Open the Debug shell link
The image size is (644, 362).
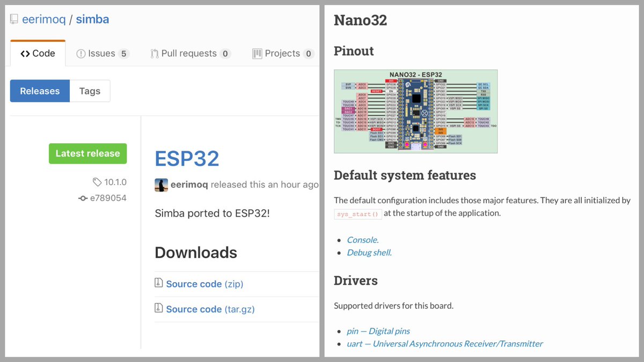[x=369, y=252]
